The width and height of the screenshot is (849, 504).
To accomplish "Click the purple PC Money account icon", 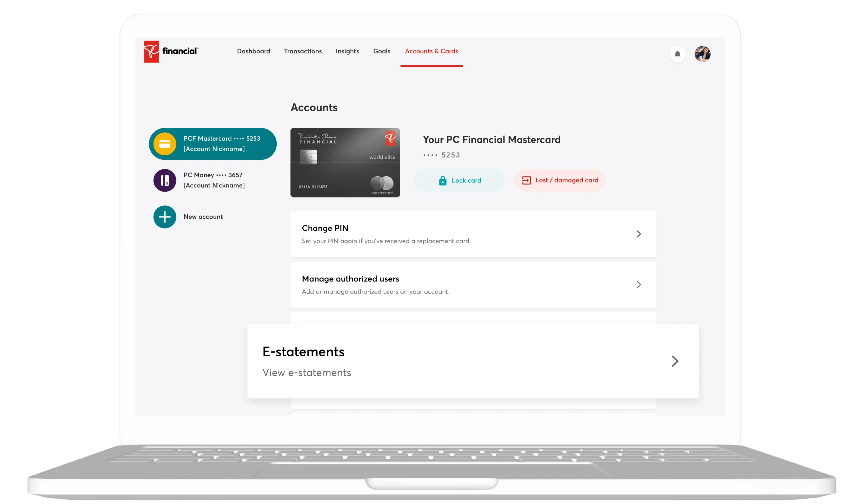I will pyautogui.click(x=165, y=180).
